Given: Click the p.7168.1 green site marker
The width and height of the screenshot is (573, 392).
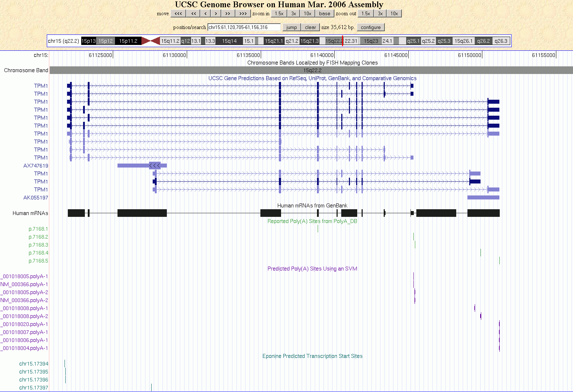Looking at the screenshot, I should click(x=318, y=229).
